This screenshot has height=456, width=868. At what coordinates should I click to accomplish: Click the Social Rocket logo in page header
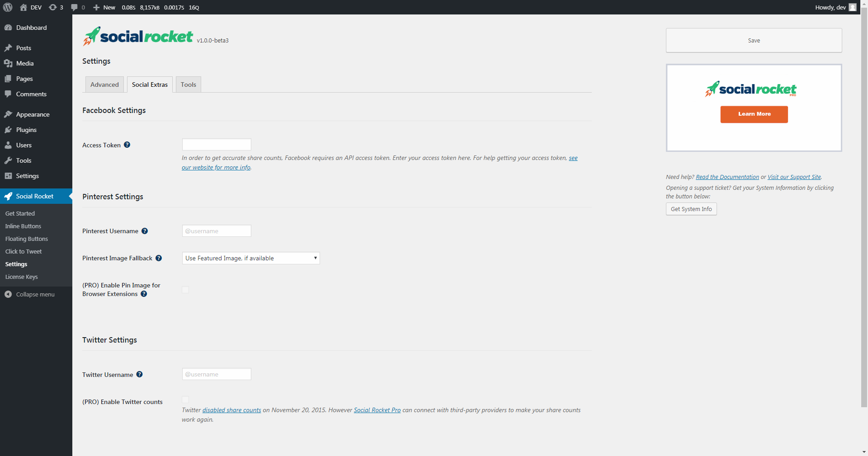pos(138,36)
